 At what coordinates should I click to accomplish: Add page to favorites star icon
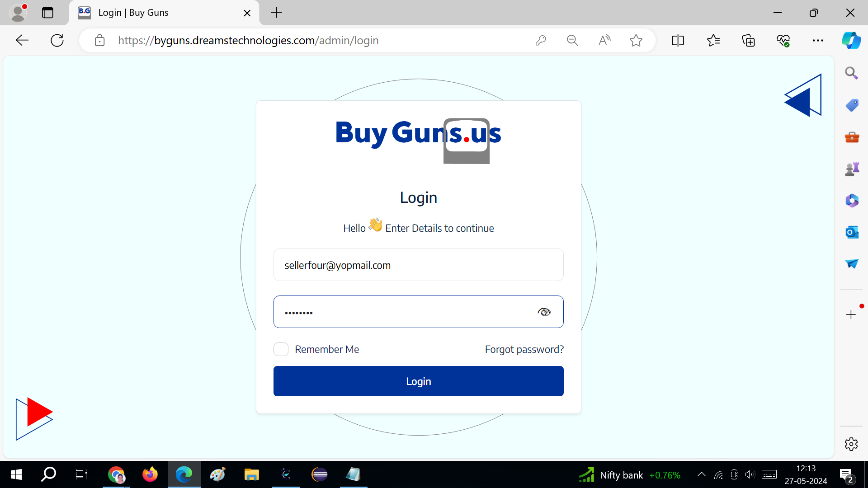point(636,40)
